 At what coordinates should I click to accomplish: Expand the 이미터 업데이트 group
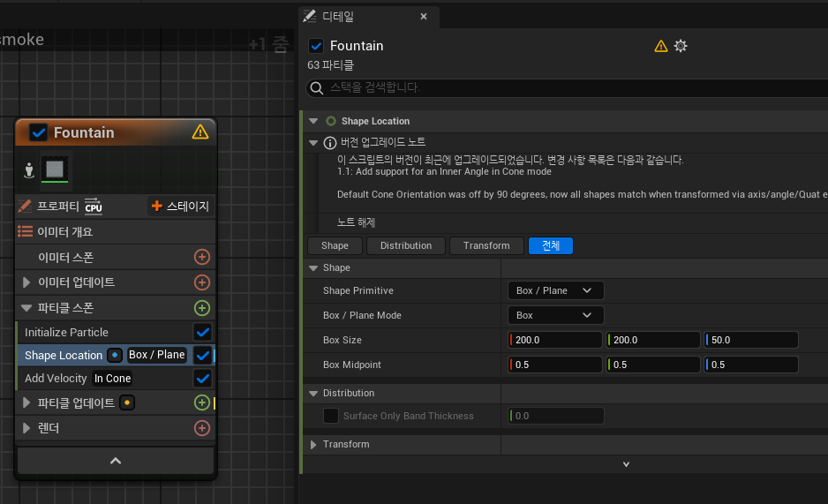pyautogui.click(x=26, y=282)
